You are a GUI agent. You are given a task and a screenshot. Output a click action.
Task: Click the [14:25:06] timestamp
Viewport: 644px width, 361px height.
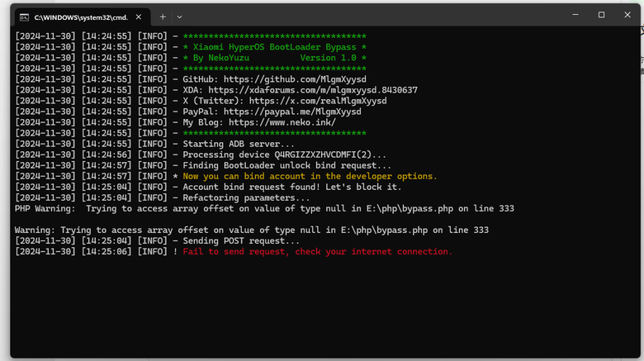107,251
